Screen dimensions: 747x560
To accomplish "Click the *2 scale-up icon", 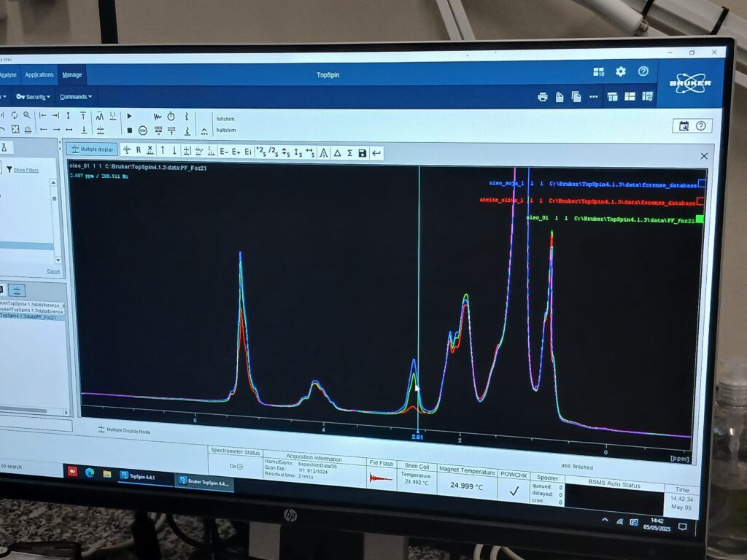I will point(261,152).
